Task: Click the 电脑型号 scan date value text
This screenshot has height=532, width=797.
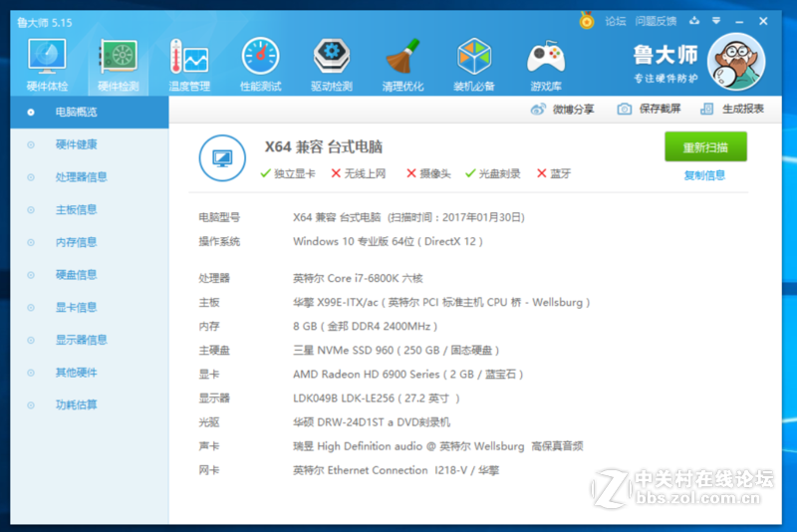Action: (408, 217)
